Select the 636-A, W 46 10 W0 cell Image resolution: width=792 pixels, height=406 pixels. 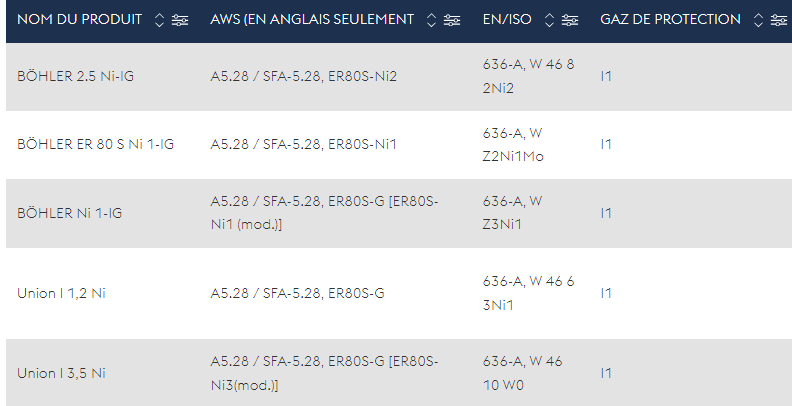[522, 373]
